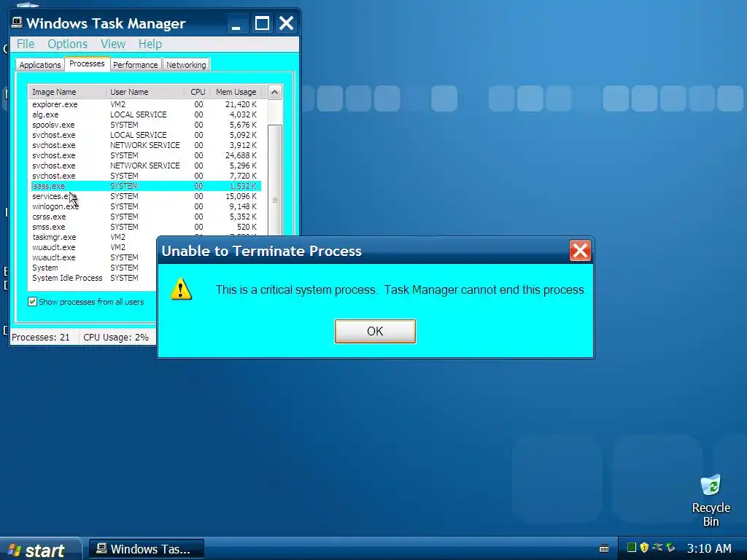Select the smss.exe process row
The width and height of the screenshot is (747, 560).
[145, 227]
